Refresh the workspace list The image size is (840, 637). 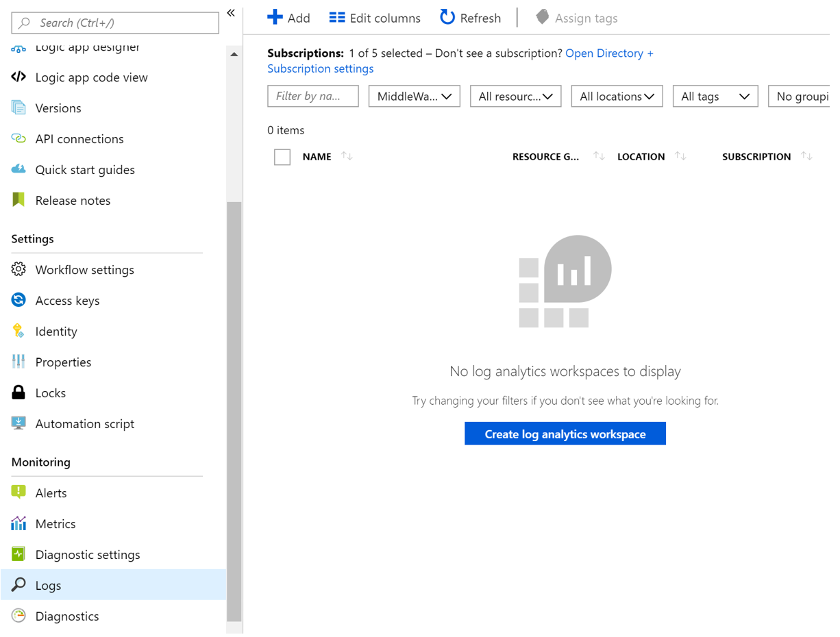click(x=470, y=18)
